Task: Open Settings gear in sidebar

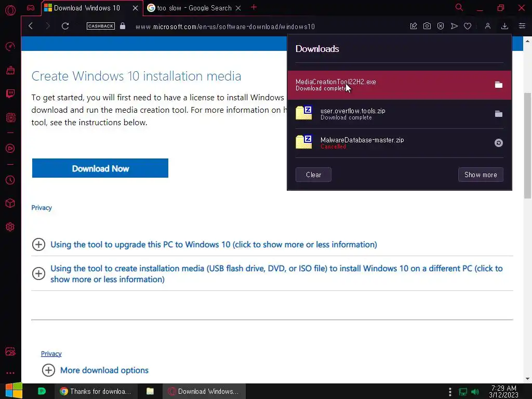Action: [10, 227]
